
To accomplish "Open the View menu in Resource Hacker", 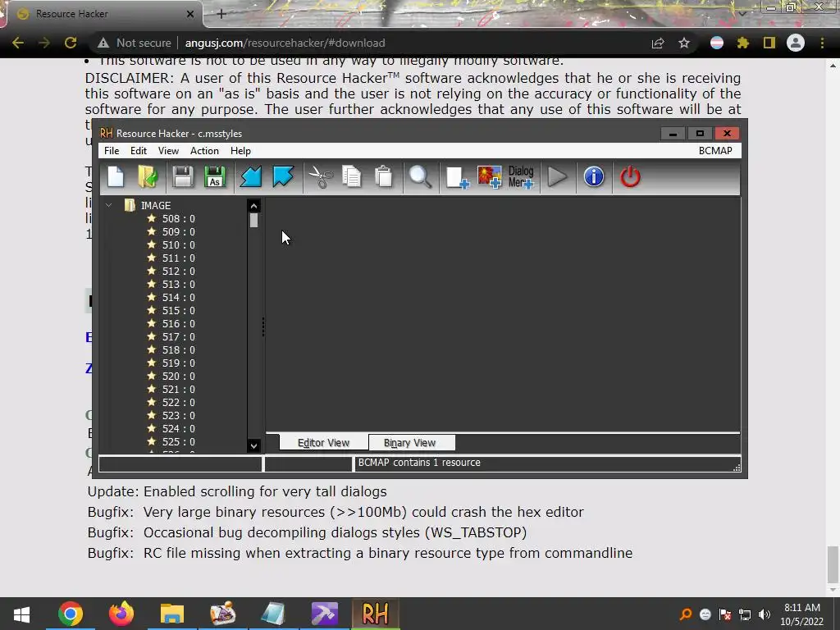I will [x=168, y=151].
